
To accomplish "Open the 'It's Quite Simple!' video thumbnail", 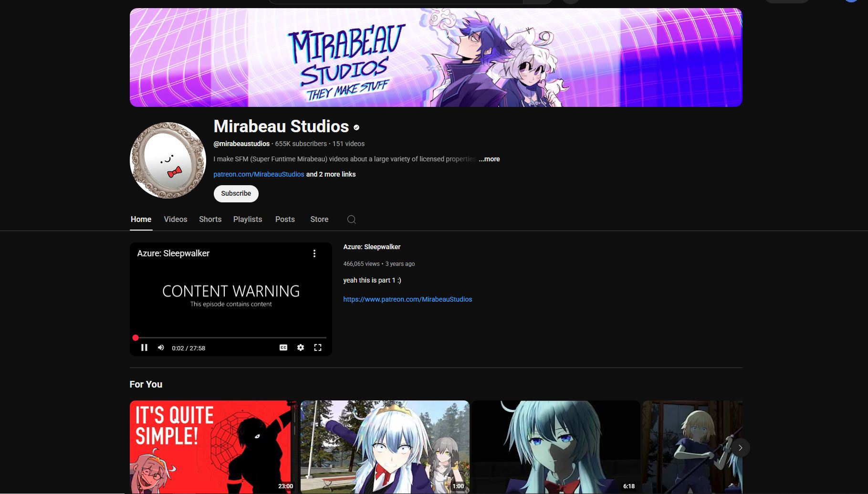I will pyautogui.click(x=213, y=446).
